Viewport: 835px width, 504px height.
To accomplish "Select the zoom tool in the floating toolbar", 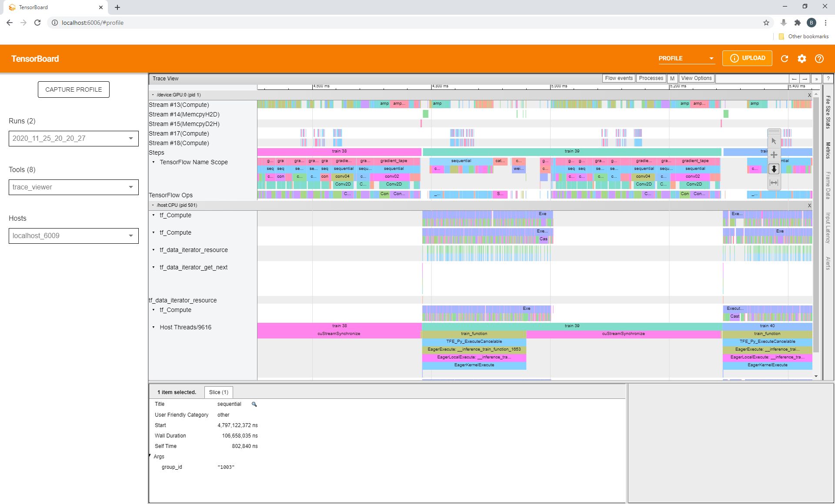I will [774, 169].
